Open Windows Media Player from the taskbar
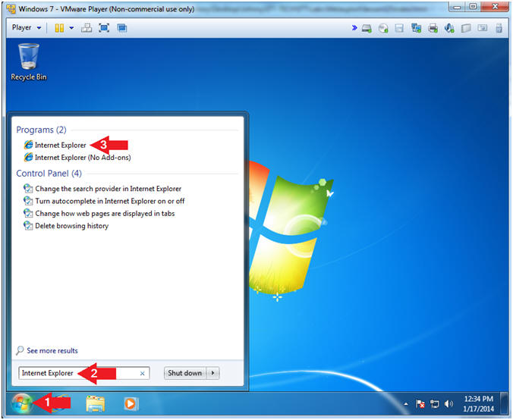 click(x=131, y=404)
